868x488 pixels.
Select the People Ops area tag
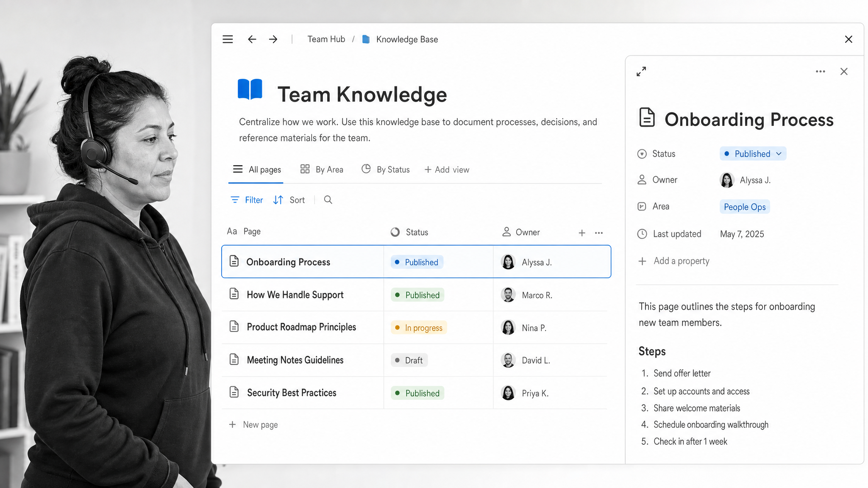coord(745,207)
